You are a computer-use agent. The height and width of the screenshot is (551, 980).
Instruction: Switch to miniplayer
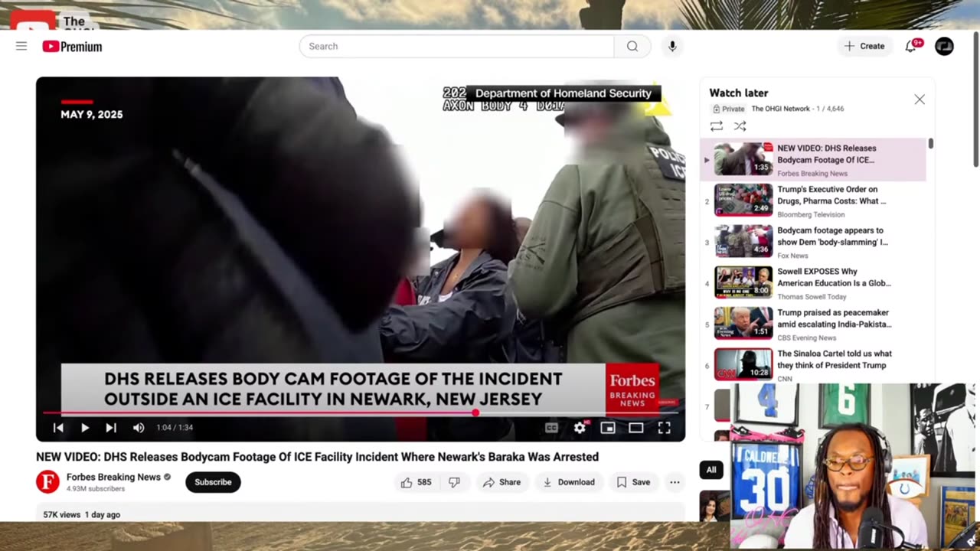[x=608, y=428]
